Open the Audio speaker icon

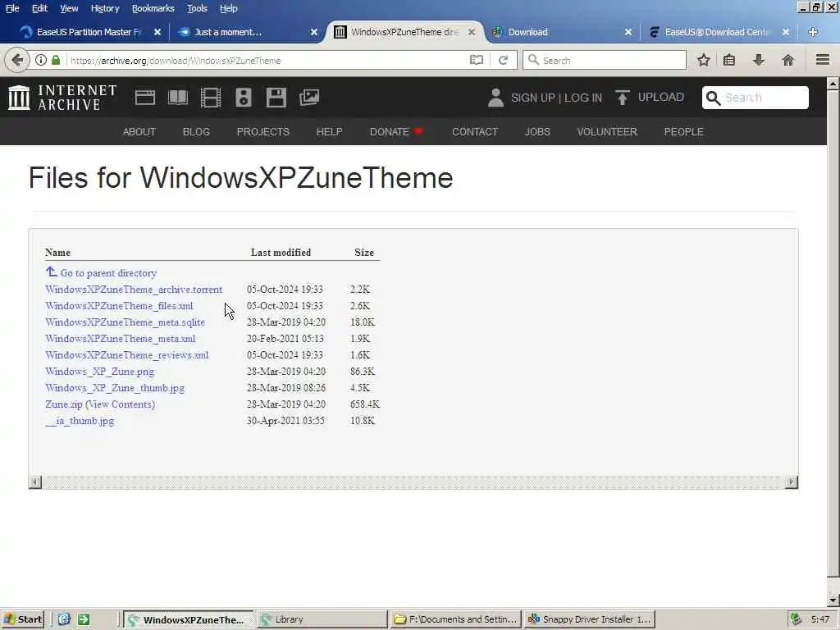pos(243,98)
